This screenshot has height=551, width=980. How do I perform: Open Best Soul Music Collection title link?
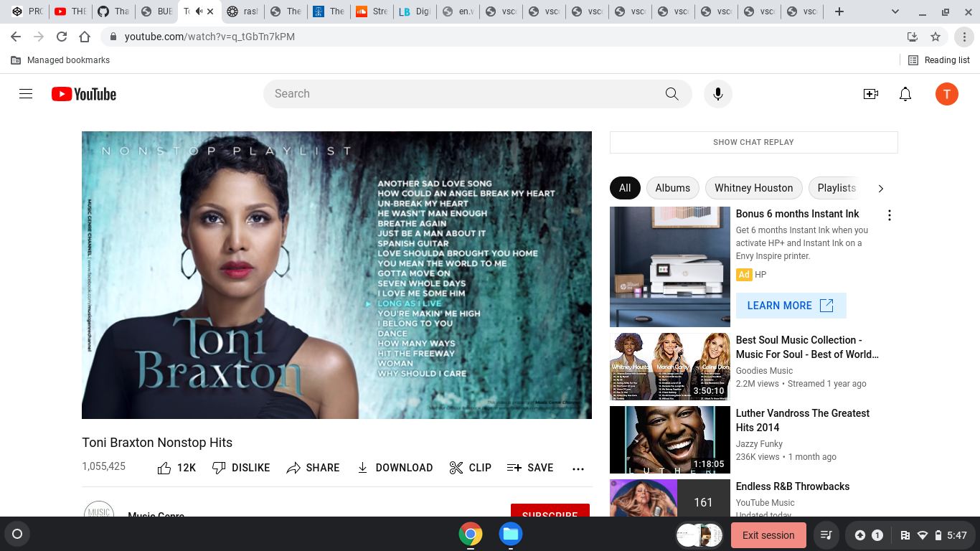click(807, 347)
